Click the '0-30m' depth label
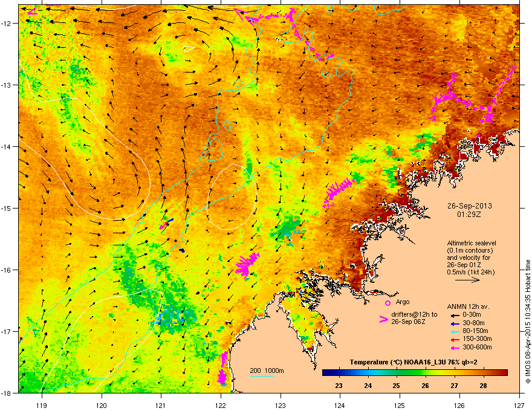The width and height of the screenshot is (532, 411). pyautogui.click(x=472, y=314)
